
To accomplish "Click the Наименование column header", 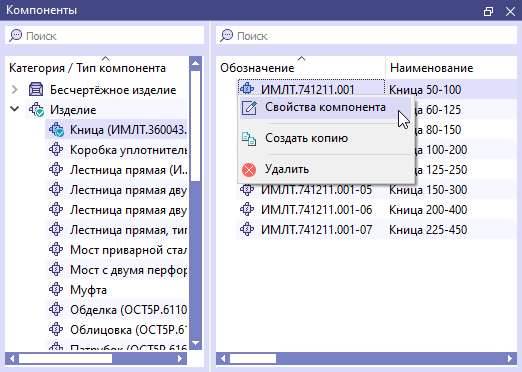I will [431, 68].
